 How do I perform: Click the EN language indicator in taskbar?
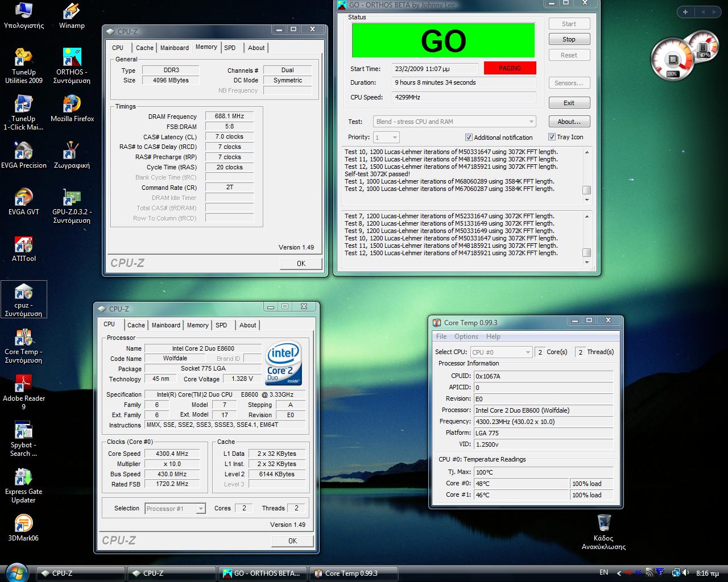(603, 572)
